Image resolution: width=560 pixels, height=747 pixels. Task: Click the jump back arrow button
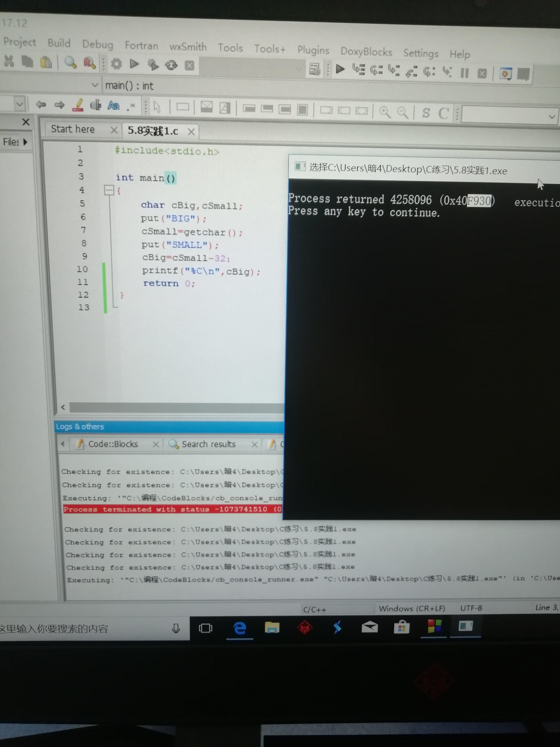click(x=41, y=104)
